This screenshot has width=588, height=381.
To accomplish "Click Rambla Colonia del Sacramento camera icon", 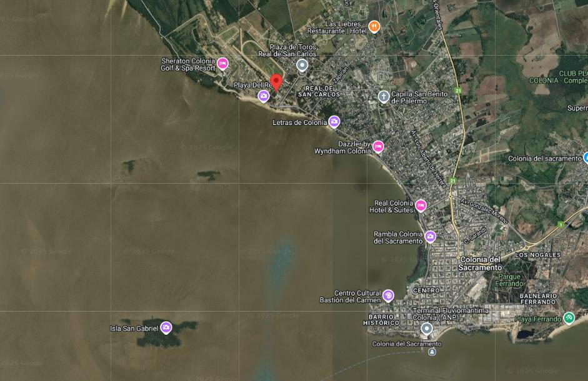I will 430,236.
